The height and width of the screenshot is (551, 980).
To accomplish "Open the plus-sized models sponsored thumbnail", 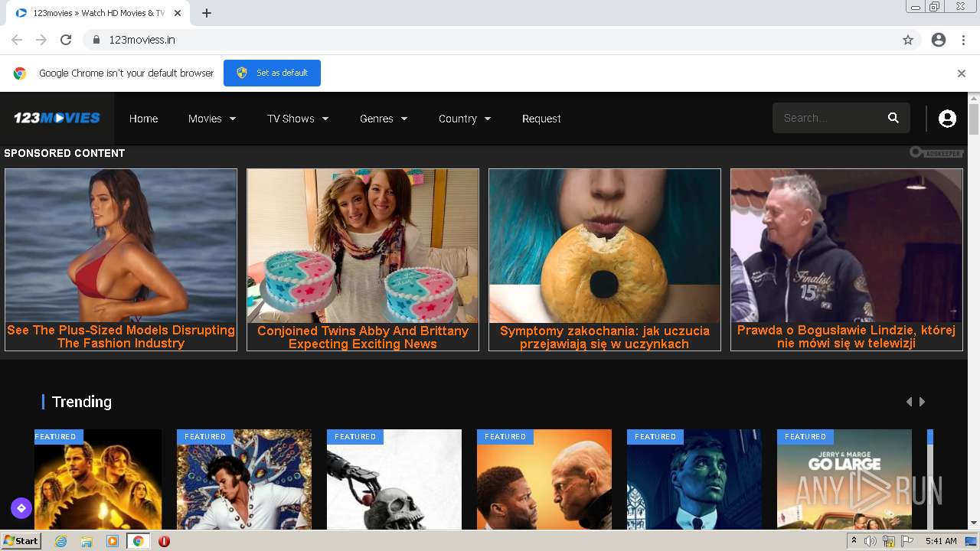I will pyautogui.click(x=121, y=246).
